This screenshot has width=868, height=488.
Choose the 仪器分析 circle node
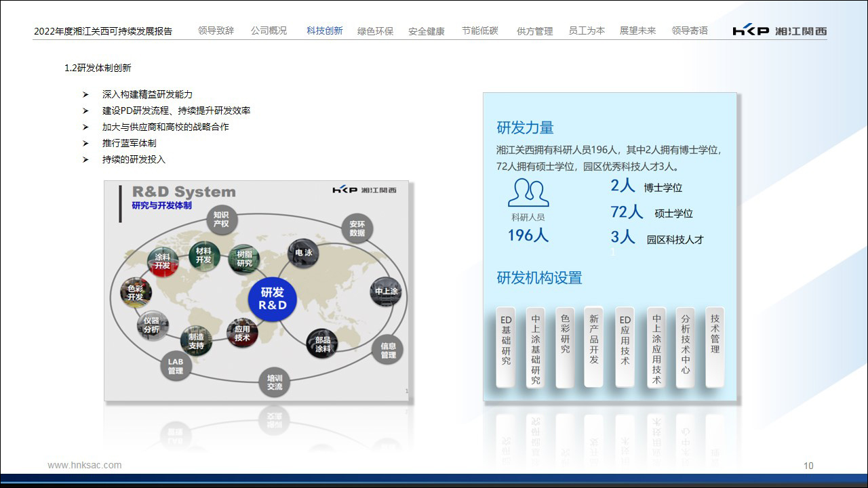(152, 325)
